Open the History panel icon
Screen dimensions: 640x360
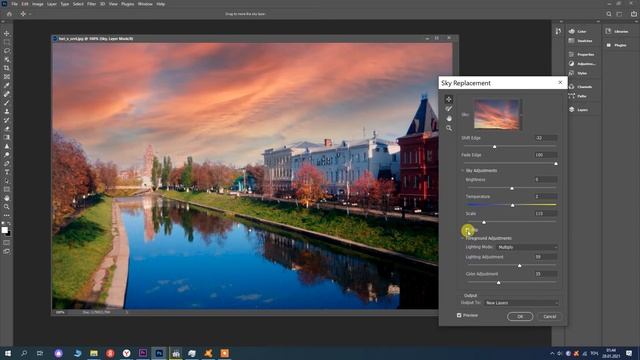coord(558,31)
